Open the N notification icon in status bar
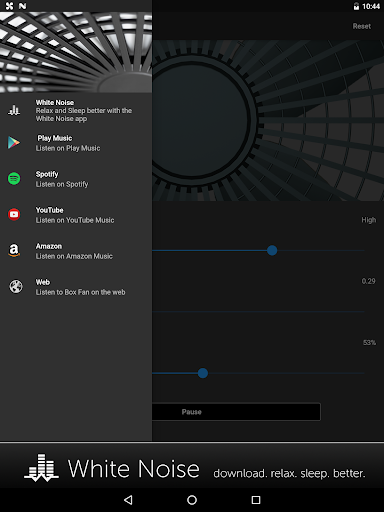 click(22, 6)
